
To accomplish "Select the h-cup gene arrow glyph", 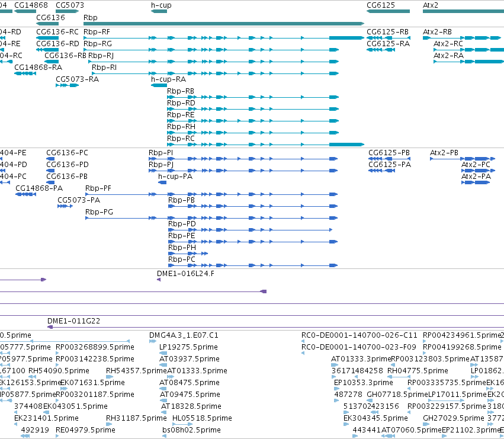I will (159, 11).
